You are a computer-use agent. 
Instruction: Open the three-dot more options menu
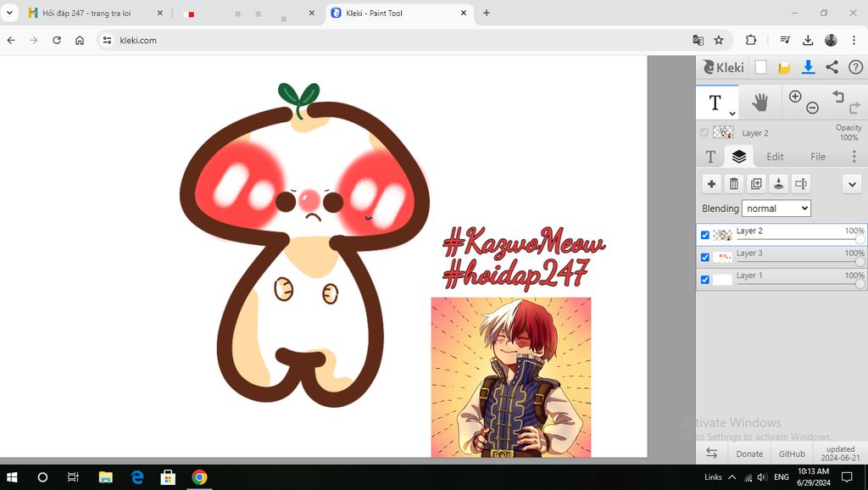(854, 157)
